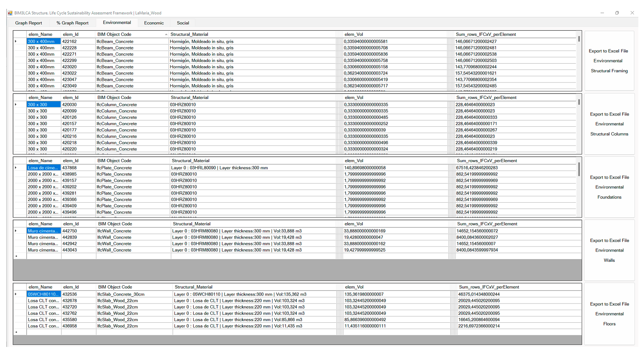Export Structural Columns data to Excel
The image size is (644, 352).
[x=609, y=124]
